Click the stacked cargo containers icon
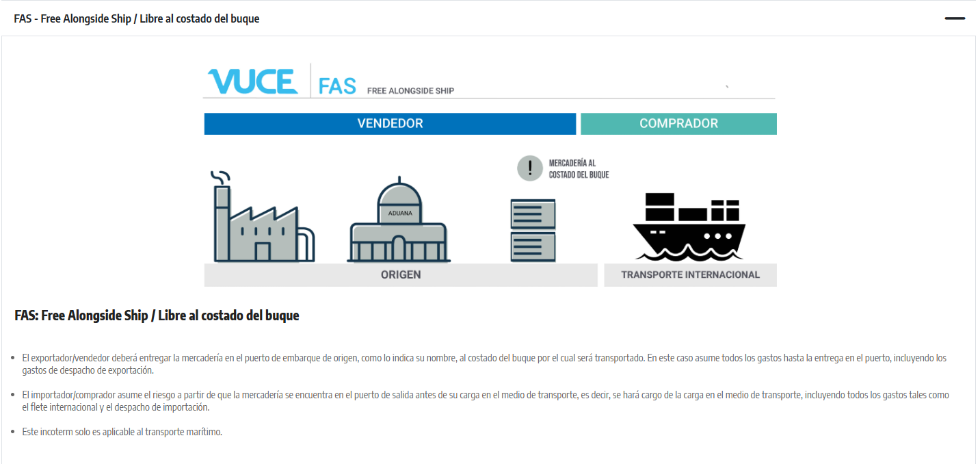Viewport: 980px width, 464px height. [533, 230]
